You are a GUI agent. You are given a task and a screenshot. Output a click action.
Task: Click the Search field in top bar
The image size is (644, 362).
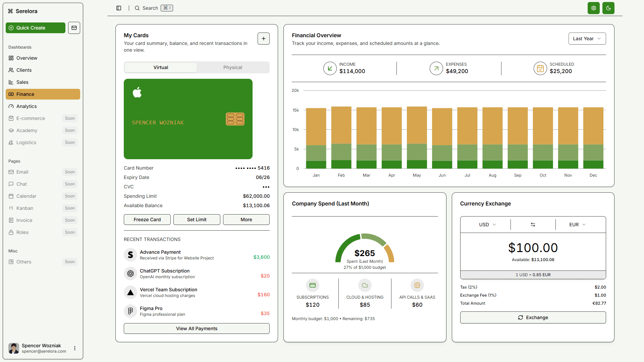point(154,8)
